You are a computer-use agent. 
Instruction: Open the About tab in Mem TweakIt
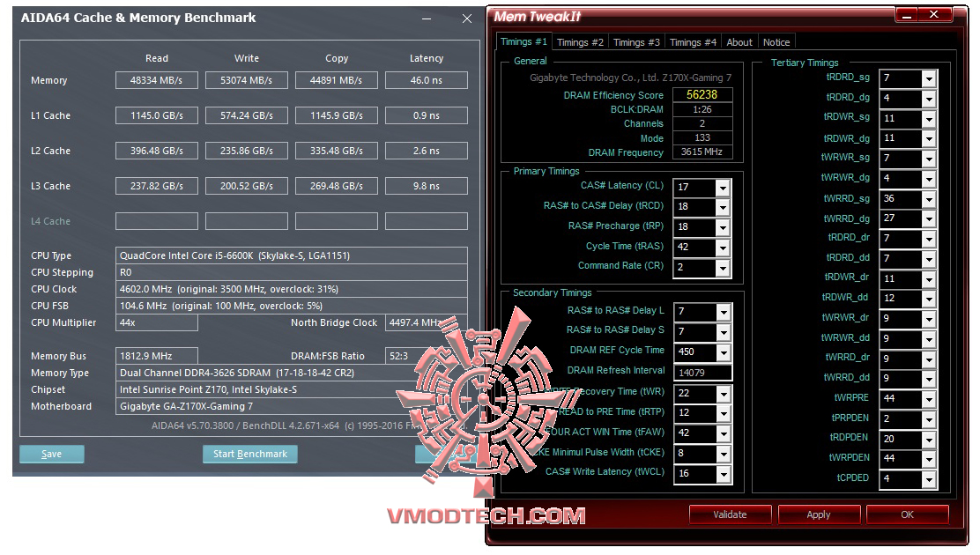tap(739, 42)
